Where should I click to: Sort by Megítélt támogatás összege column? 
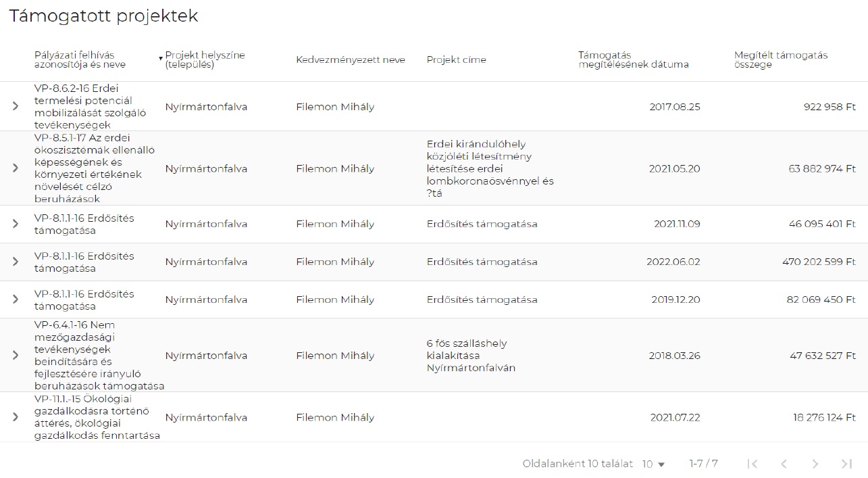coord(780,59)
